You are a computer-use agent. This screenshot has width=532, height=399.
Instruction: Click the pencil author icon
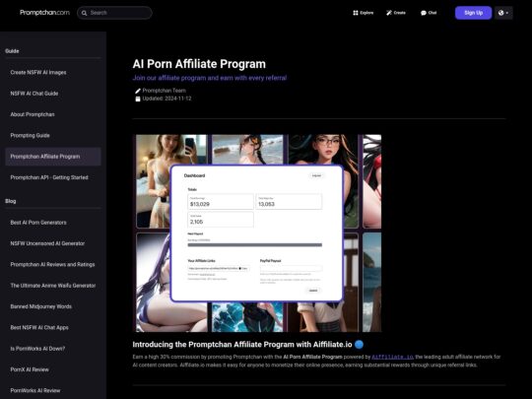(138, 91)
